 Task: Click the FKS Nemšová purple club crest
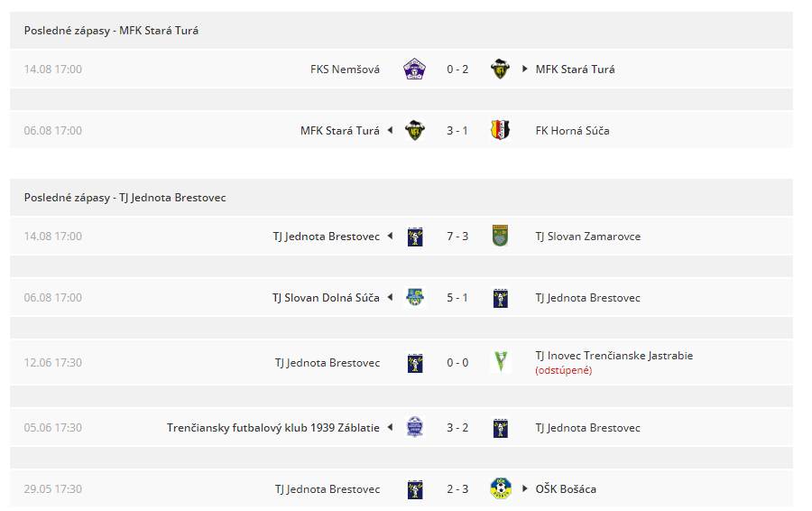coord(415,69)
